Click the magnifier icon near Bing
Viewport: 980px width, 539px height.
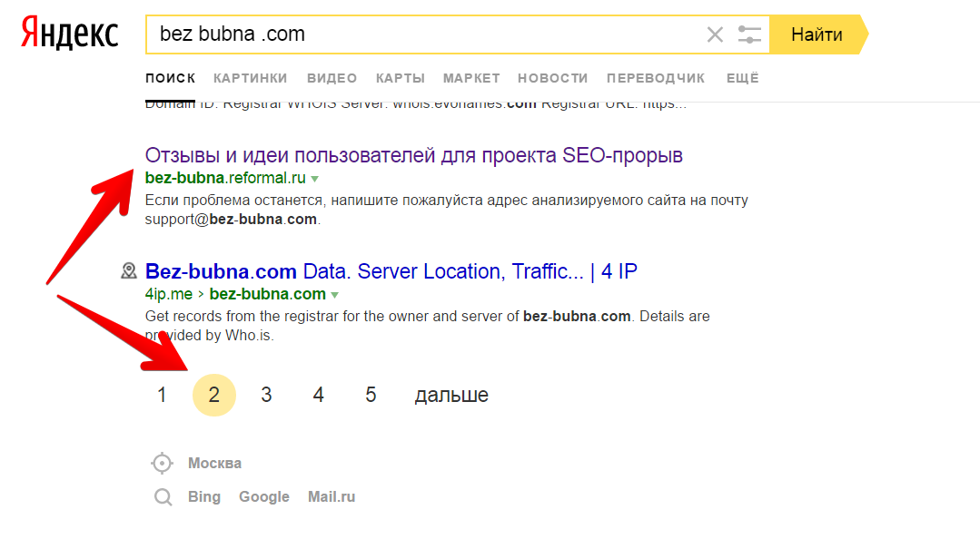163,497
